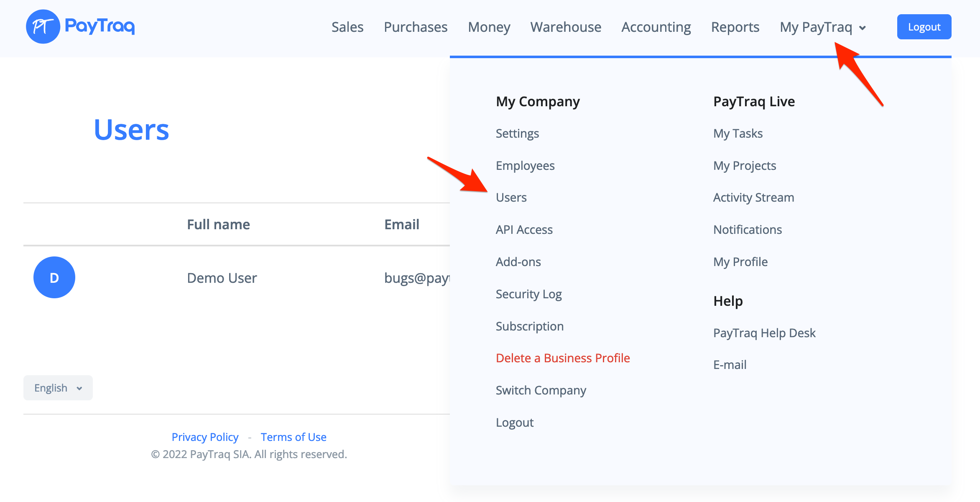Viewport: 980px width, 502px height.
Task: Choose Switch Company option
Action: point(541,390)
